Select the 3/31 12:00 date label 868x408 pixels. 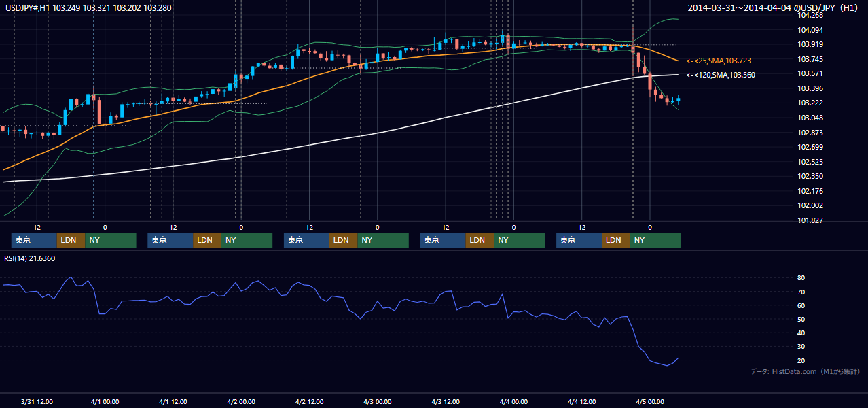click(x=37, y=402)
